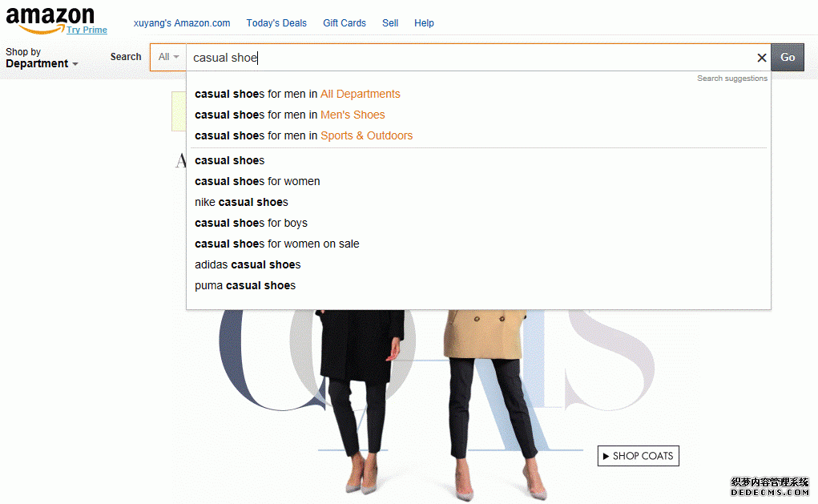Go to Today's Deals
The height and width of the screenshot is (504, 818).
tap(276, 23)
